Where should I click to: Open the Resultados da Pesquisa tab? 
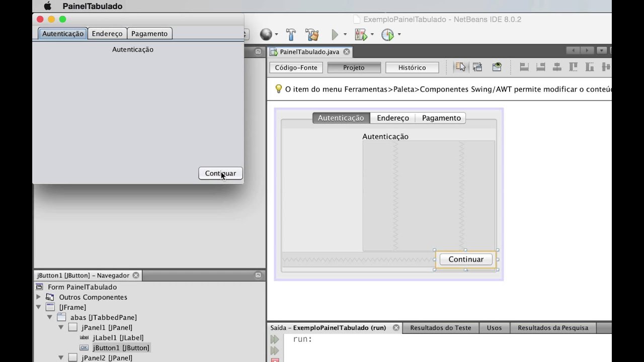[553, 328]
